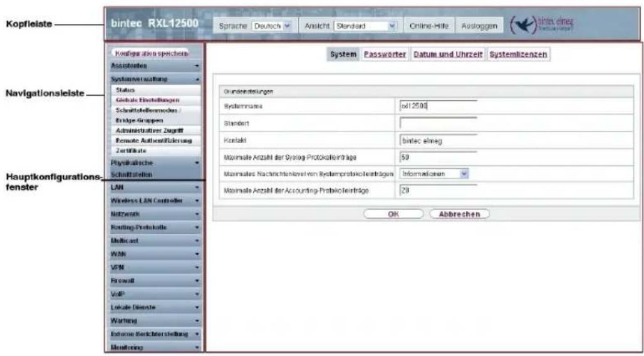Expand the Firewall menu
Viewport: 644px width, 356px height.
click(155, 281)
